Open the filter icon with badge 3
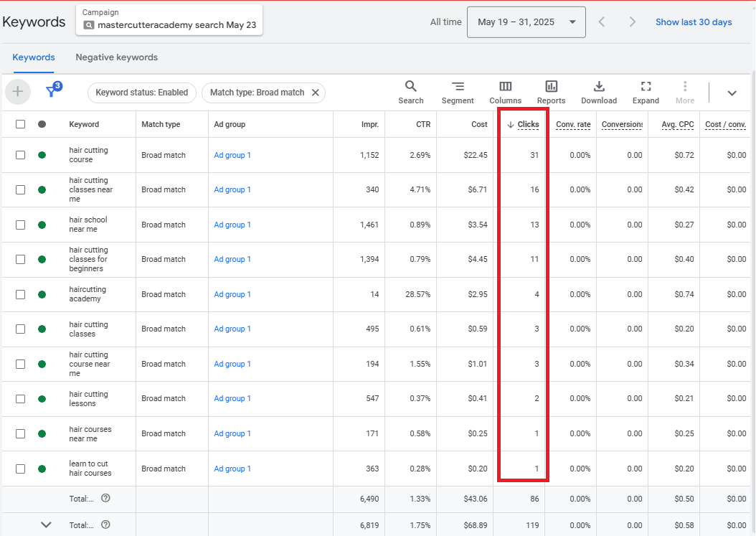Screen dimensions: 756x536 click(x=53, y=90)
